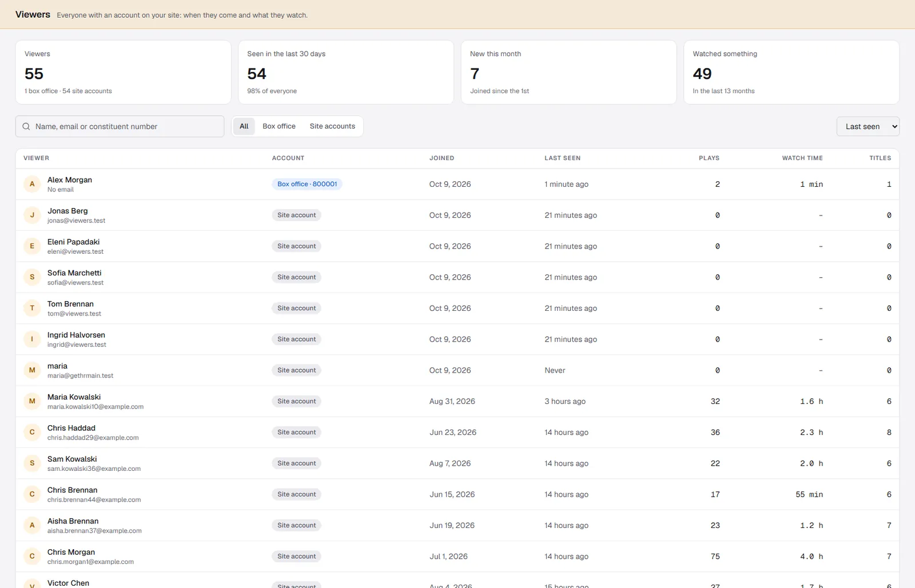Click the Last Seen column header
The image size is (915, 588).
(x=562, y=158)
